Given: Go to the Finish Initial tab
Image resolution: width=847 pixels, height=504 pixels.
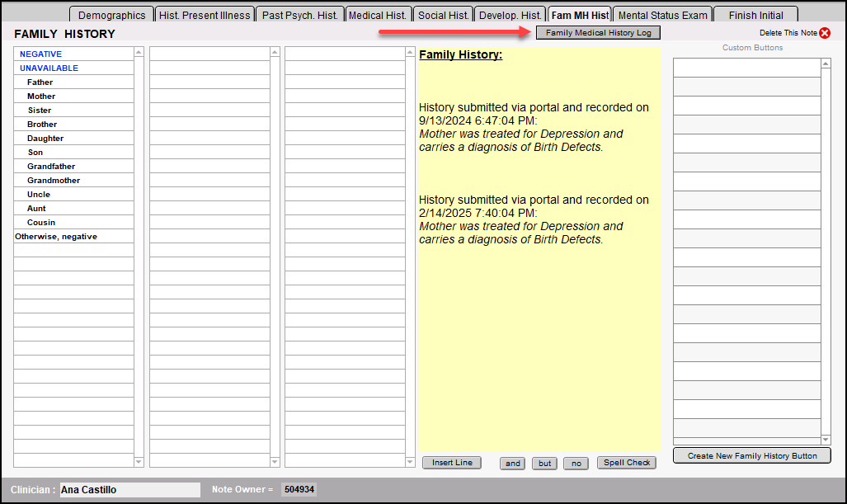Looking at the screenshot, I should 755,15.
